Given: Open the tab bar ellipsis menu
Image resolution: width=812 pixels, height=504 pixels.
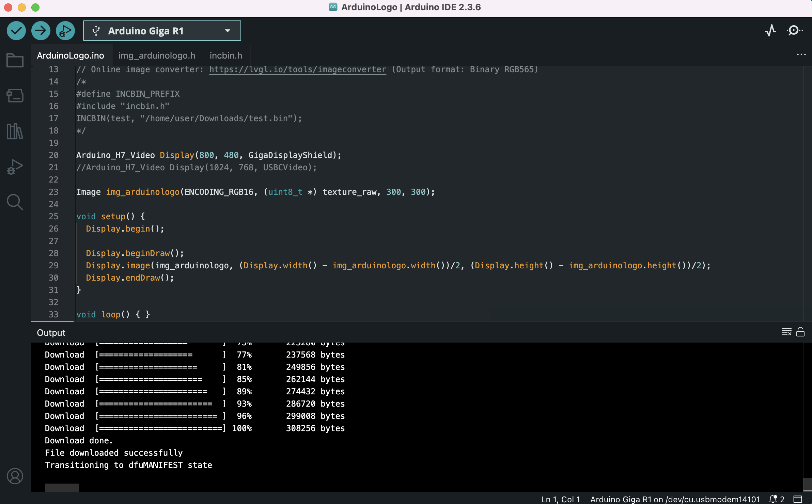Looking at the screenshot, I should (x=801, y=55).
